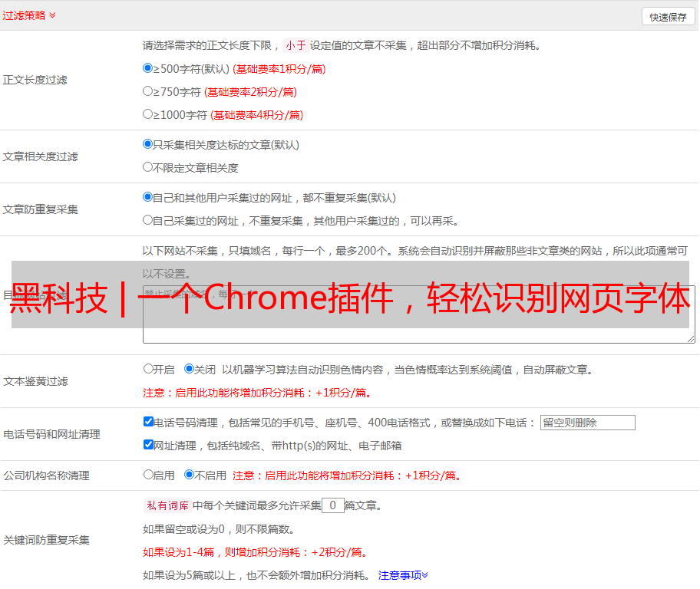The image size is (700, 589).
Task: Select 自己采集过的网址不重复采集 option
Action: tap(147, 220)
